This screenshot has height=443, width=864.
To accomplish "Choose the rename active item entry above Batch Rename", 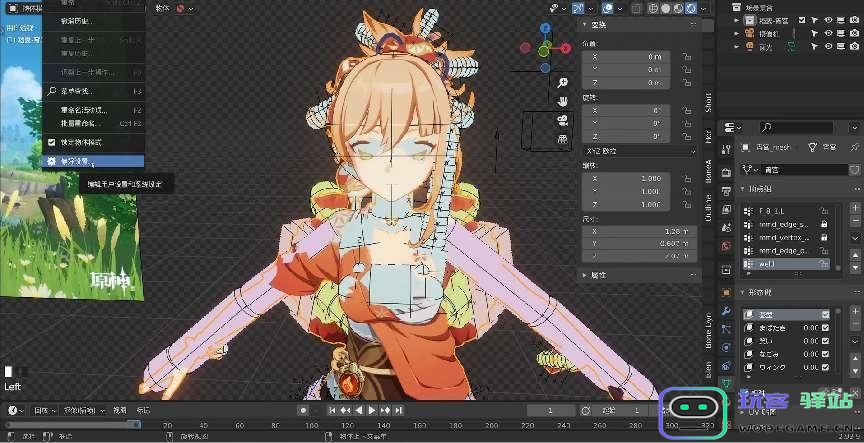I will point(93,110).
